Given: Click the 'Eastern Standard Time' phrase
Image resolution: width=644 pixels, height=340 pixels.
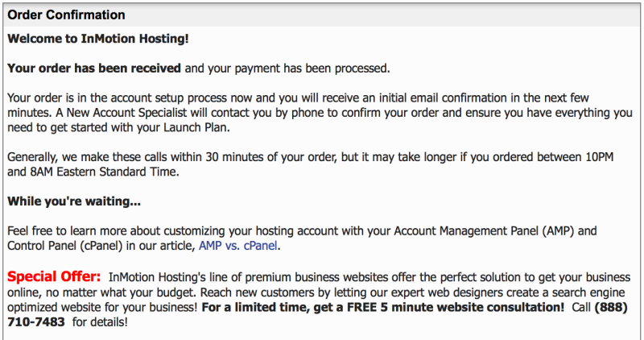Looking at the screenshot, I should point(116,172).
